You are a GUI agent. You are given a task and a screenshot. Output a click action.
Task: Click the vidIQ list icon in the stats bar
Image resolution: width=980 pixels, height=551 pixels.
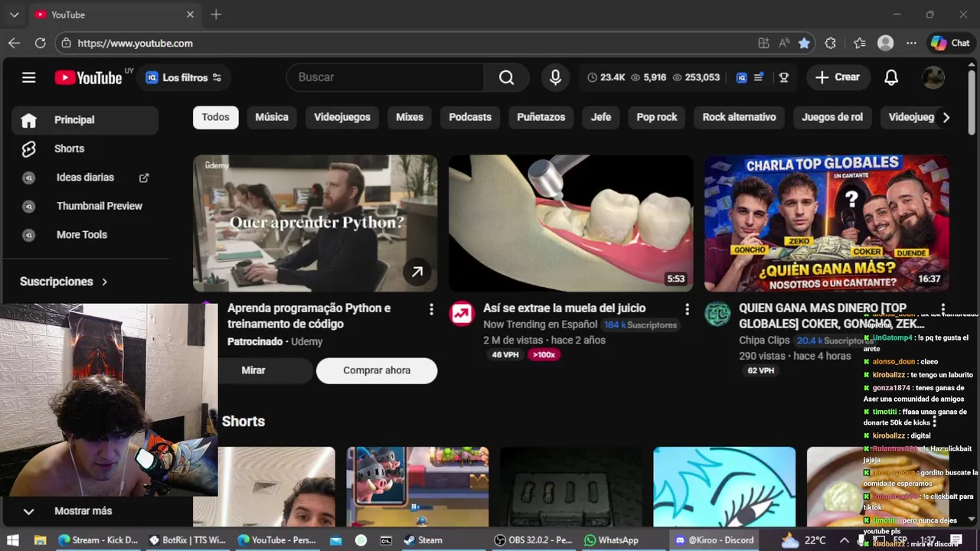[759, 77]
